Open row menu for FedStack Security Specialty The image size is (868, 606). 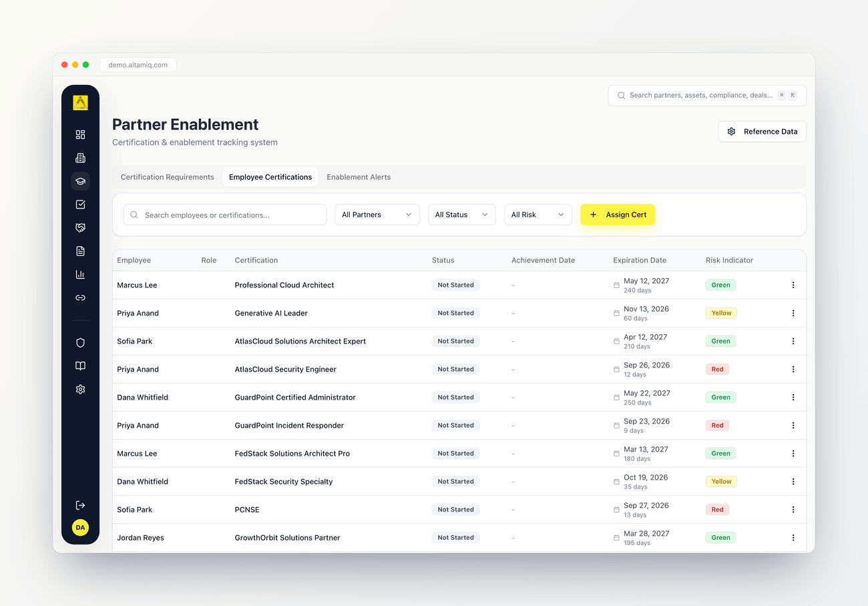(793, 482)
